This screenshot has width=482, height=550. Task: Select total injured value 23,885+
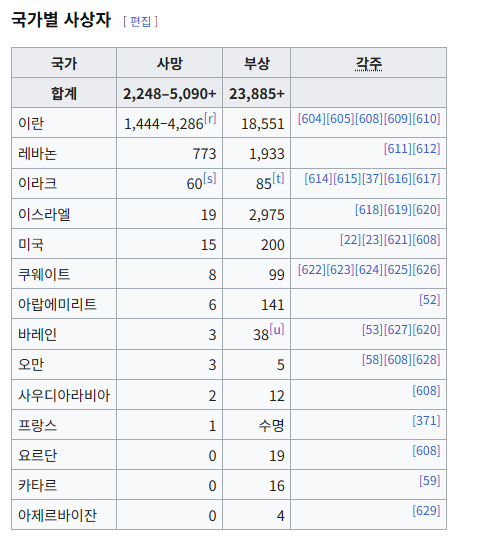click(x=257, y=94)
